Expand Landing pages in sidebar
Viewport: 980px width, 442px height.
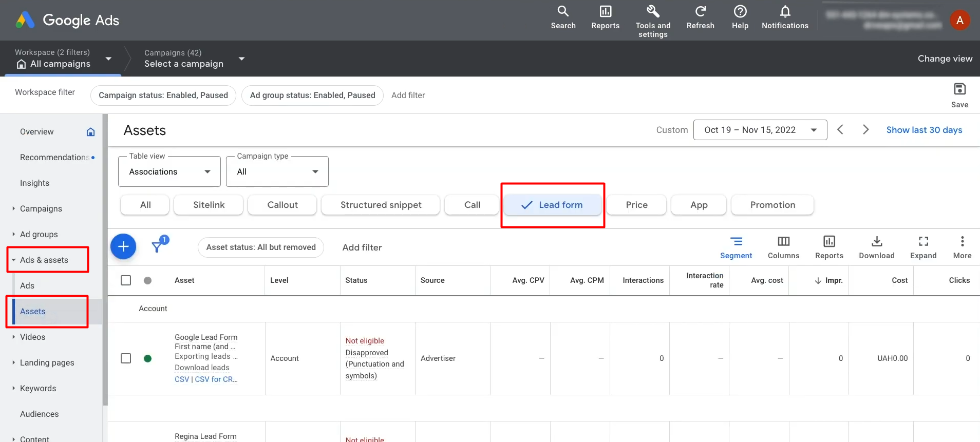pos(13,362)
